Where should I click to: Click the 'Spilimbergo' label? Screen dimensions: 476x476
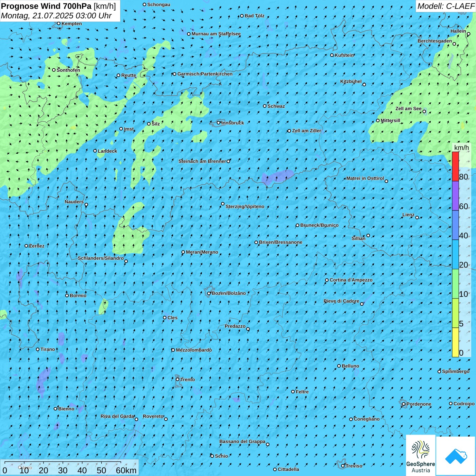(x=456, y=371)
